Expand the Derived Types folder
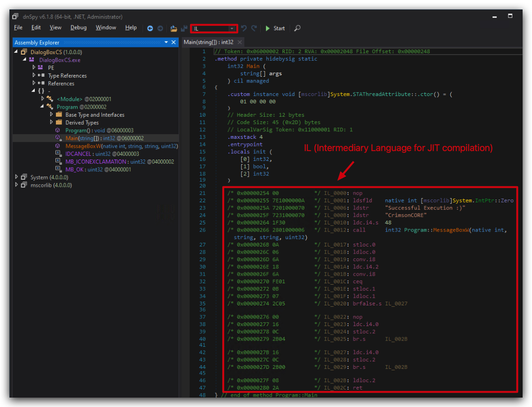This screenshot has width=532, height=407. click(51, 122)
